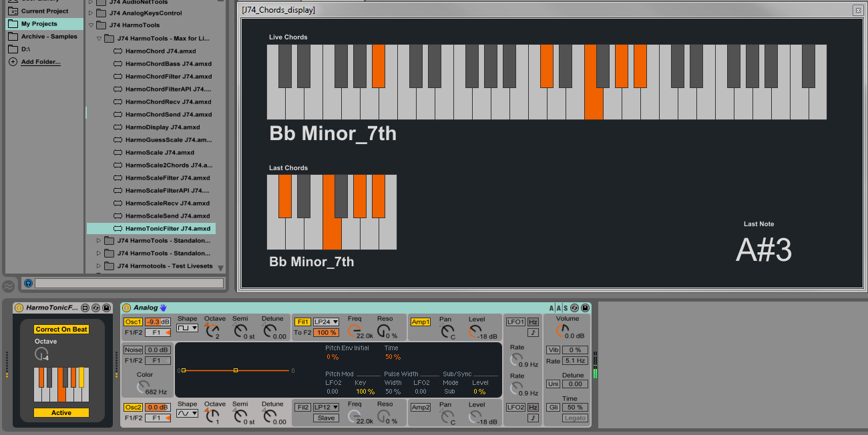This screenshot has width=868, height=435.
Task: Select the LFO1 note-sync icon button
Action: pyautogui.click(x=533, y=333)
